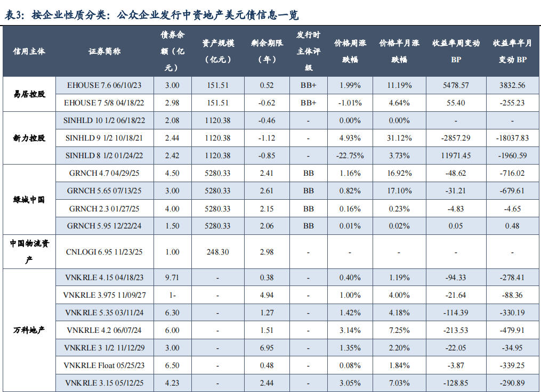The width and height of the screenshot is (541, 392).
Task: Click bond GRNCH 4.7 04/29/25
Action: tap(104, 173)
